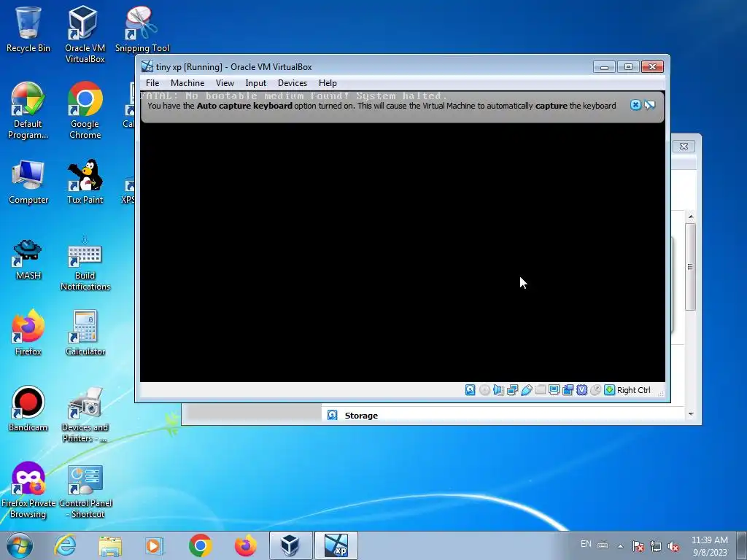Open the View menu

pyautogui.click(x=225, y=83)
